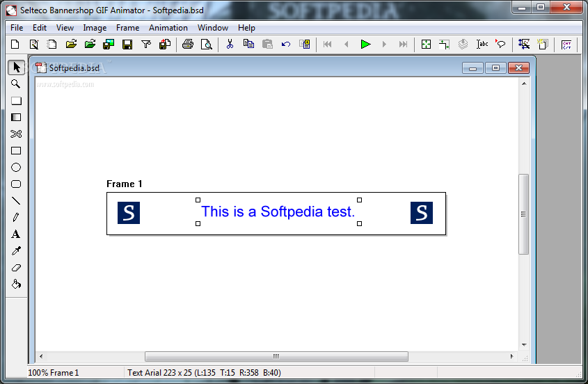Viewport: 588px width, 384px height.
Task: Maximize the Softpedia.bsd document window
Action: [495, 68]
